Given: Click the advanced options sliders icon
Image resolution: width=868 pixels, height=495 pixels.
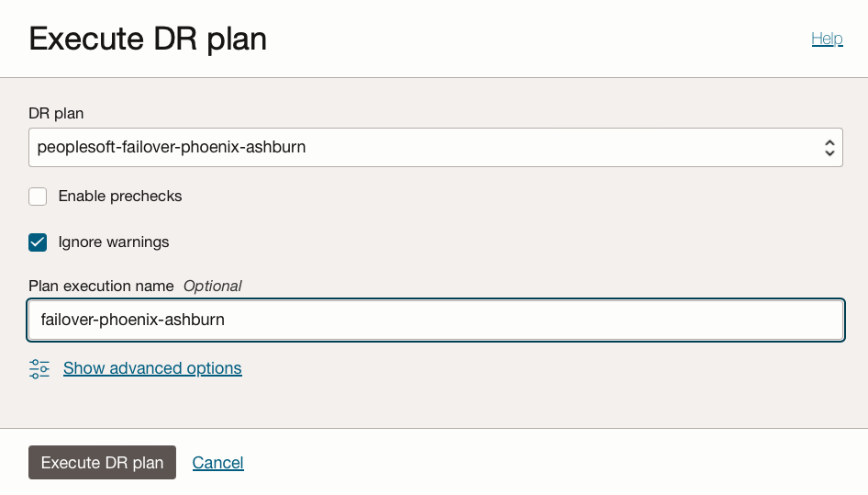Looking at the screenshot, I should tap(39, 368).
